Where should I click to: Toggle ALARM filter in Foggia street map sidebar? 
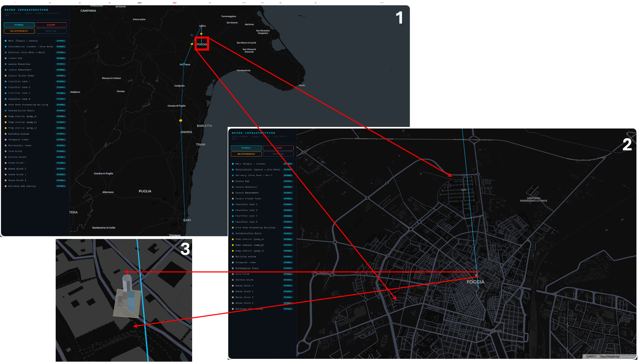pos(278,148)
